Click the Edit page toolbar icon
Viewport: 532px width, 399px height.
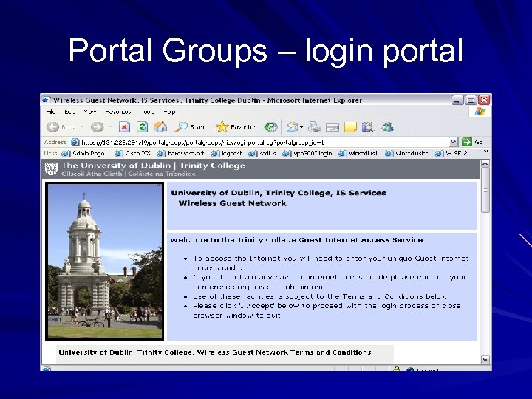332,127
